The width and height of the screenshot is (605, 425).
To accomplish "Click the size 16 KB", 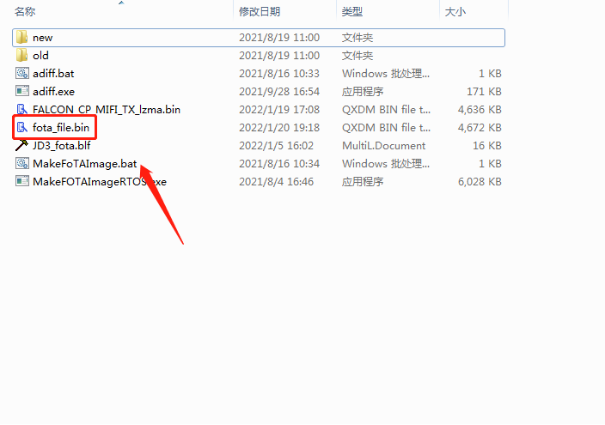I will click(487, 146).
